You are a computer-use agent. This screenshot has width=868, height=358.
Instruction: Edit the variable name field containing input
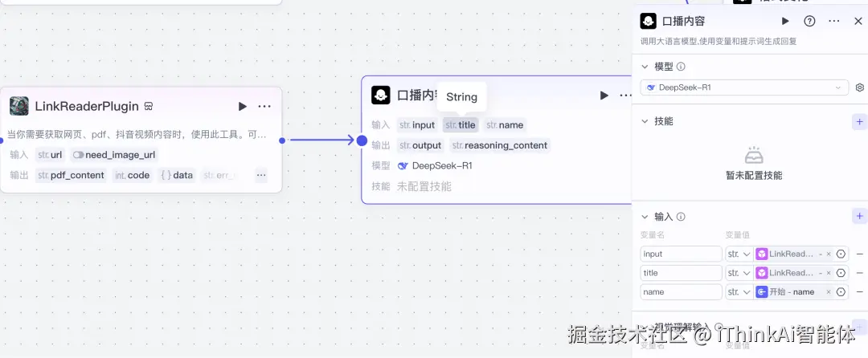(x=682, y=254)
